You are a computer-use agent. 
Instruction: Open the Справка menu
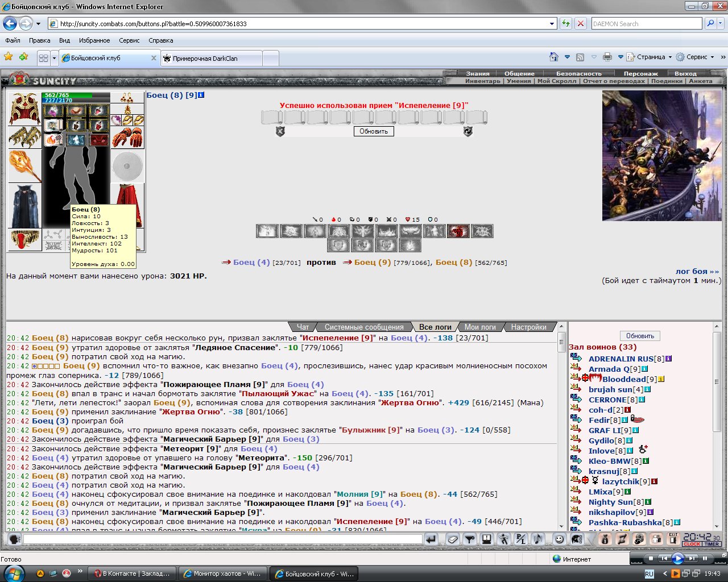(x=161, y=40)
